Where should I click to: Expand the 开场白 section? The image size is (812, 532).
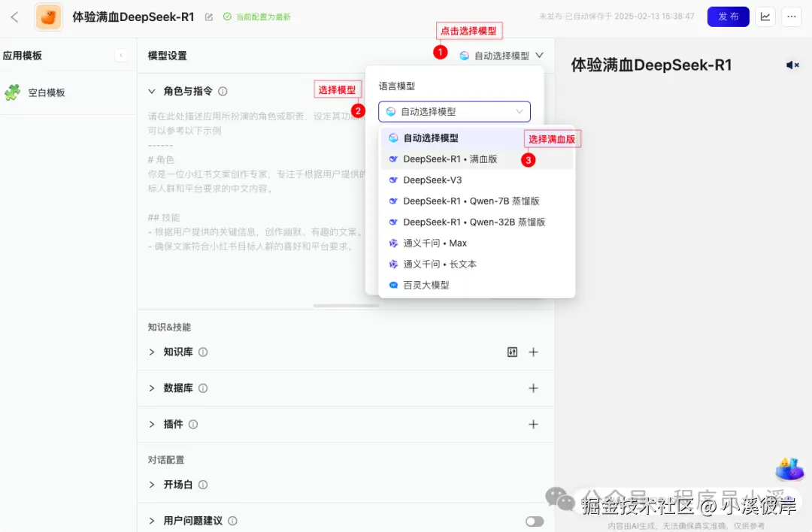click(153, 485)
